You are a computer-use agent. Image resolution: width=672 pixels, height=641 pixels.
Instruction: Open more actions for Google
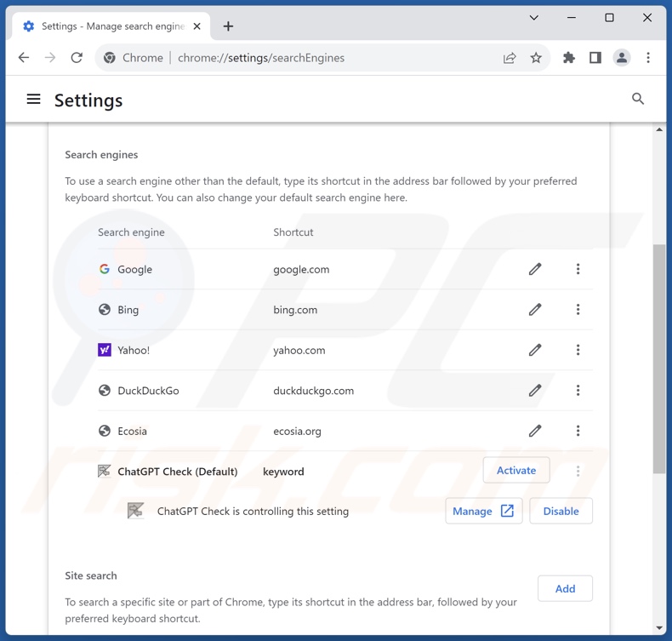pyautogui.click(x=578, y=269)
